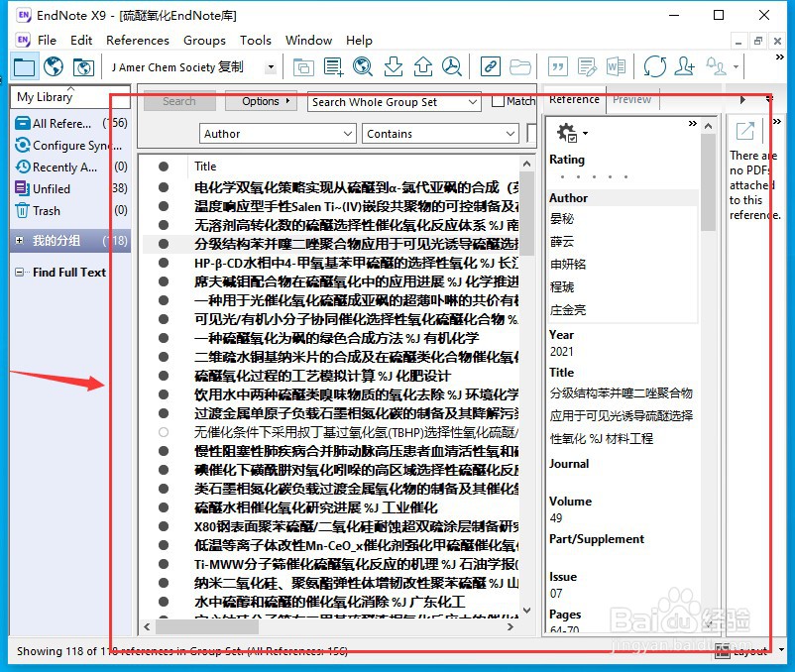
Task: Open Online Search magnifier-globe icon
Action: point(363,66)
